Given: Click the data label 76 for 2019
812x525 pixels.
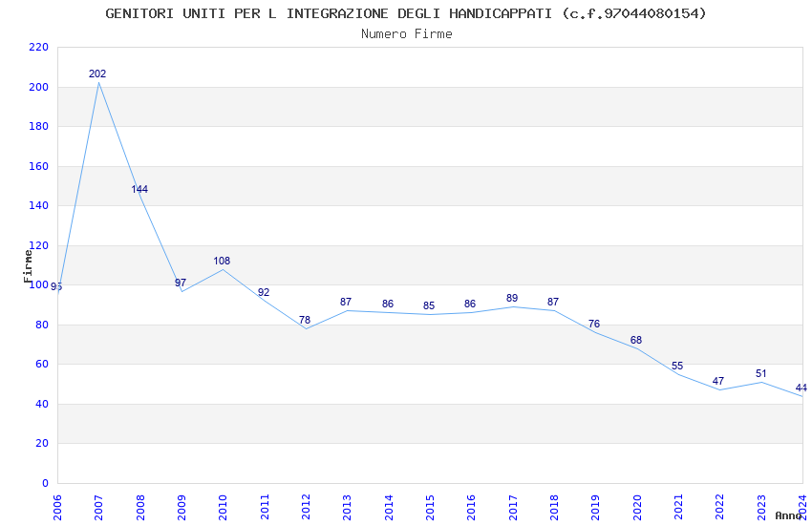Looking at the screenshot, I should coord(594,325).
